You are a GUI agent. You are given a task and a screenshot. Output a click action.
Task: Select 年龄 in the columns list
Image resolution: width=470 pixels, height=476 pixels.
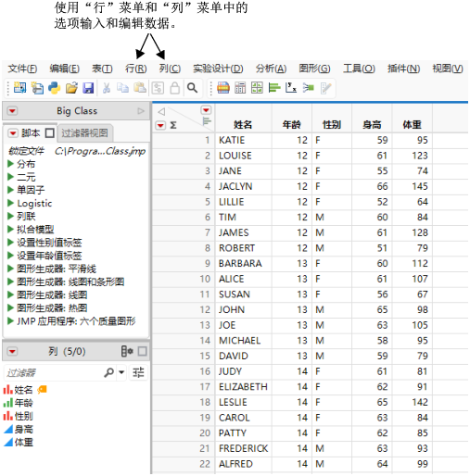pos(23,403)
